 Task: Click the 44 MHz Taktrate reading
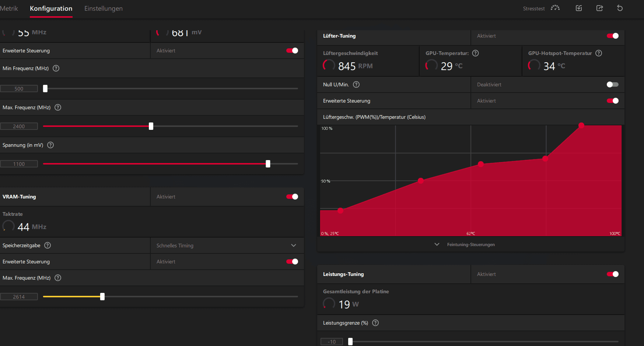[x=32, y=227]
